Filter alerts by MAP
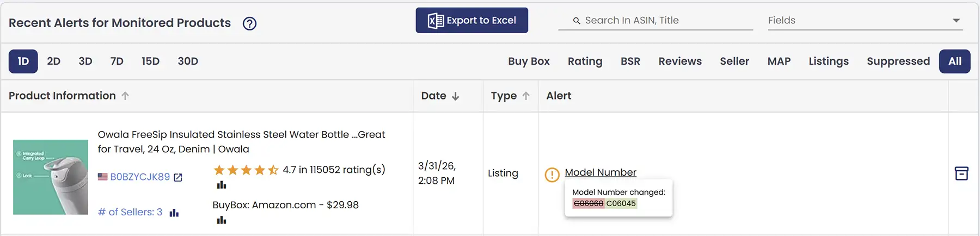980x236 pixels. [x=779, y=61]
